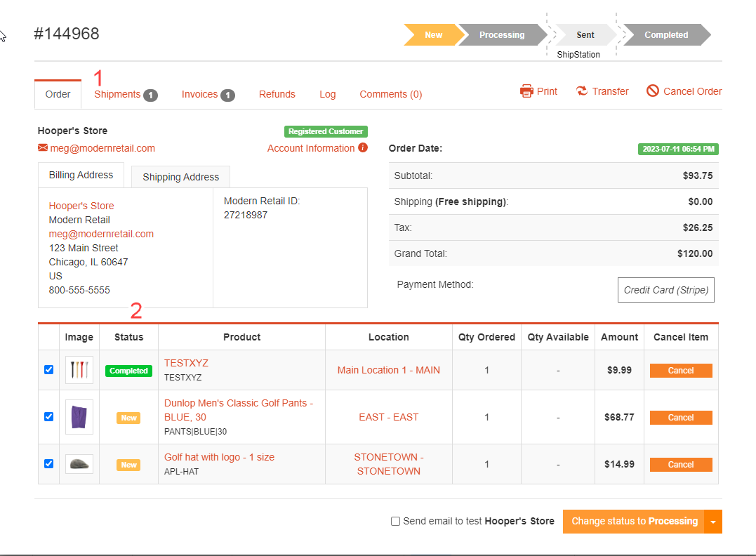The height and width of the screenshot is (556, 756).
Task: Click the Sent status step arrow
Action: [585, 34]
